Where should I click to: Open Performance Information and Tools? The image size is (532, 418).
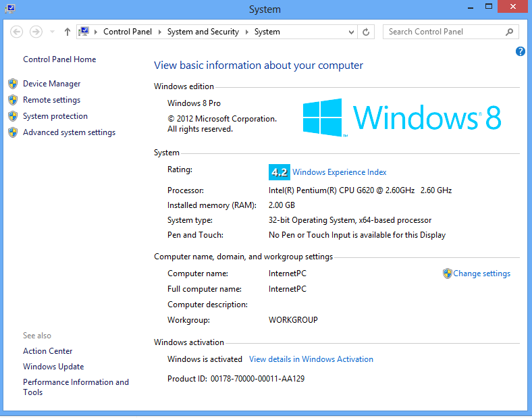point(76,387)
